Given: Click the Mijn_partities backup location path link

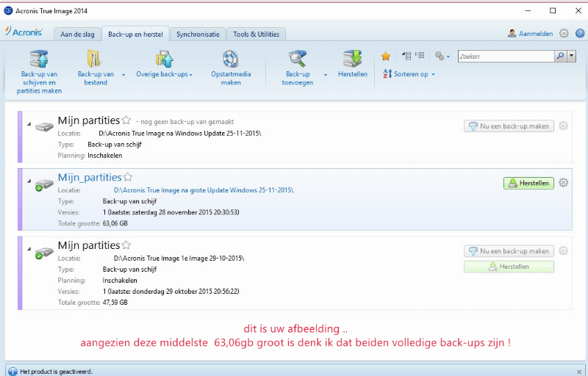Looking at the screenshot, I should click(204, 189).
